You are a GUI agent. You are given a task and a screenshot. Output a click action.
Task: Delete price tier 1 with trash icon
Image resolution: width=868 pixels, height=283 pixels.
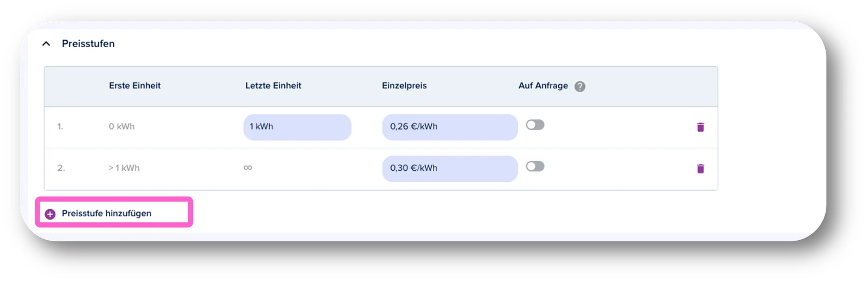tap(700, 127)
